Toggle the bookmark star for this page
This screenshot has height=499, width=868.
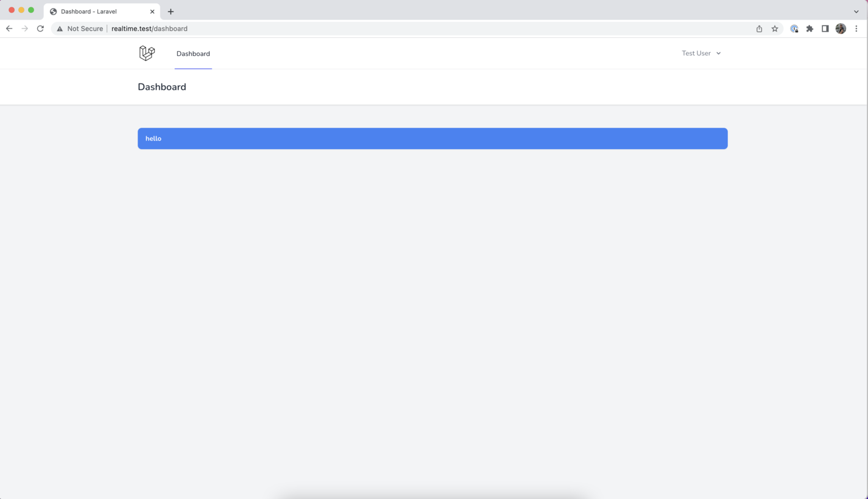coord(774,28)
